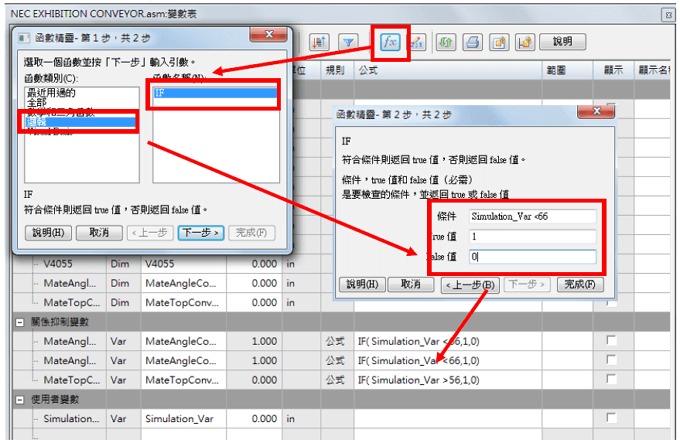680x443 pixels.
Task: Click the chart icon right of fx
Action: (x=416, y=42)
